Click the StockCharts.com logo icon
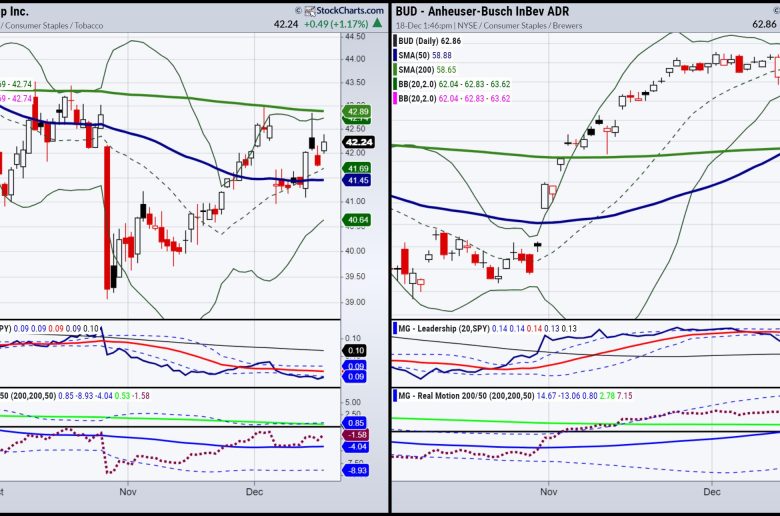The image size is (780, 516). point(310,11)
